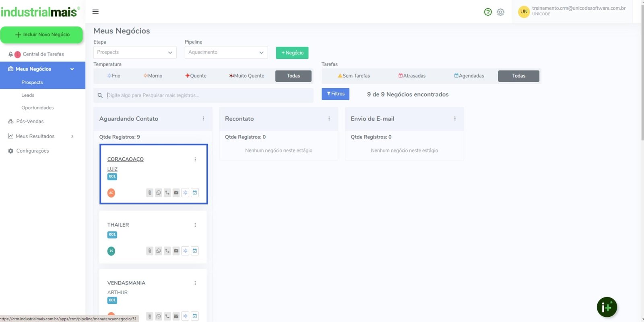The height and width of the screenshot is (322, 644).
Task: Open calendar task icon on CORACAOAÇO card
Action: 195,193
